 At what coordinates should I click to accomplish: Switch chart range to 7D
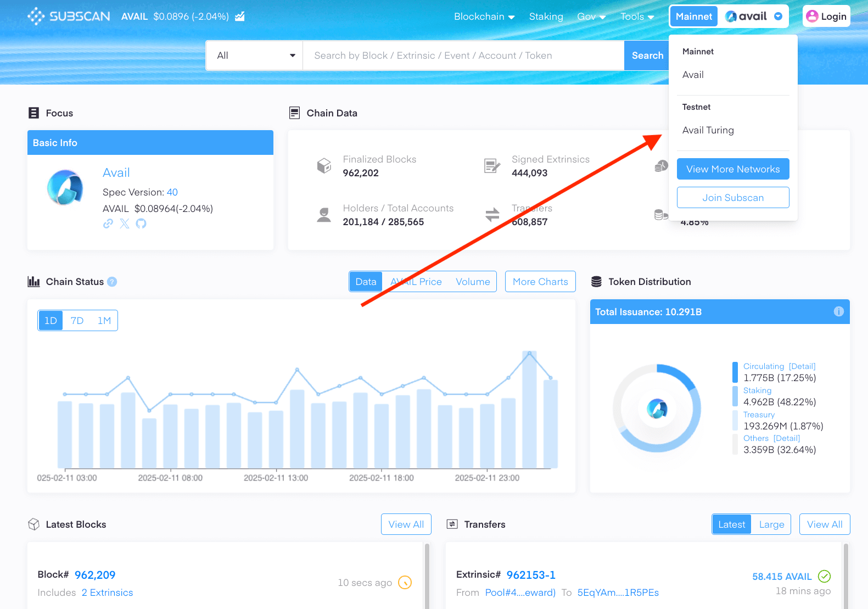(x=77, y=321)
